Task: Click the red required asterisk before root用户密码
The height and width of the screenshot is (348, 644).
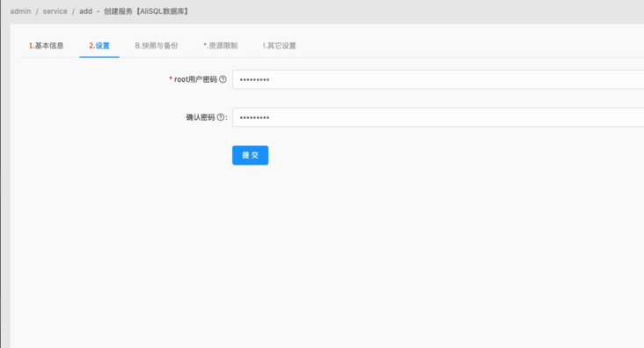Action: pos(171,79)
